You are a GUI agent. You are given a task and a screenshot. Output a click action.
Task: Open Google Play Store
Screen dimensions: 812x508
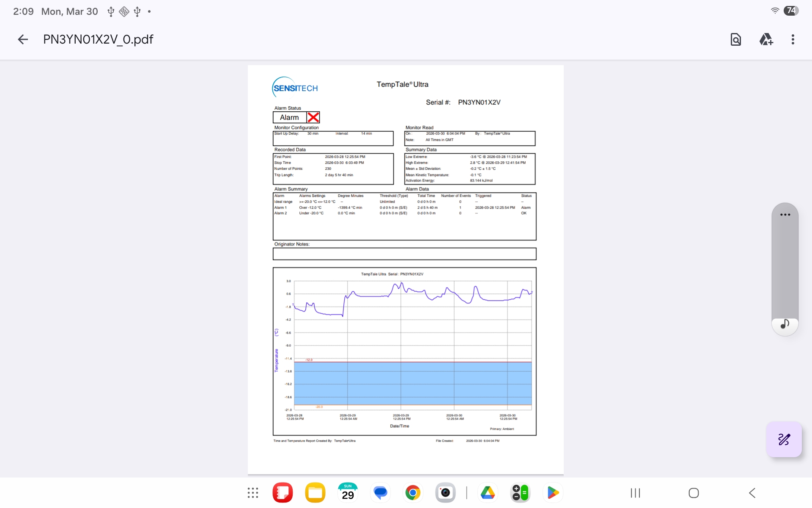tap(553, 493)
